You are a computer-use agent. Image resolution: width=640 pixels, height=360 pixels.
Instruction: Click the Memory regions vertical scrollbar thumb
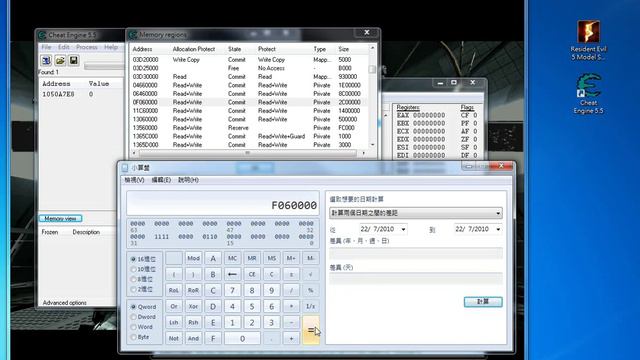coord(372,69)
